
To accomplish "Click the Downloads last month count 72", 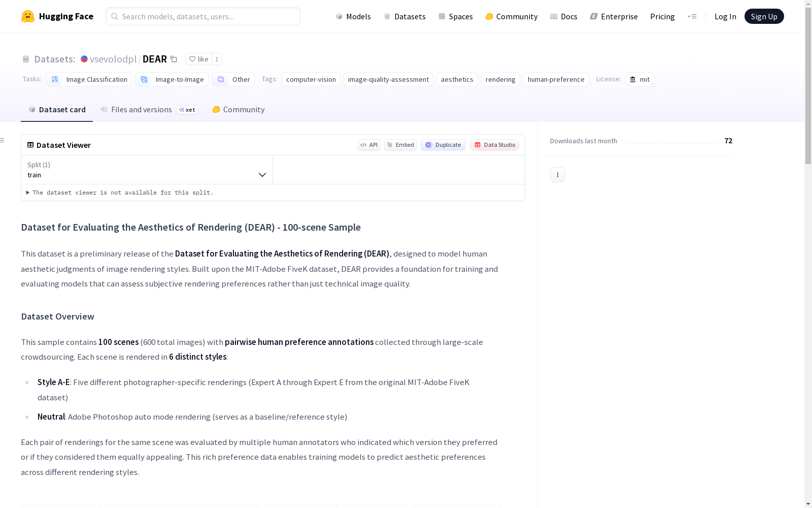I will point(728,141).
